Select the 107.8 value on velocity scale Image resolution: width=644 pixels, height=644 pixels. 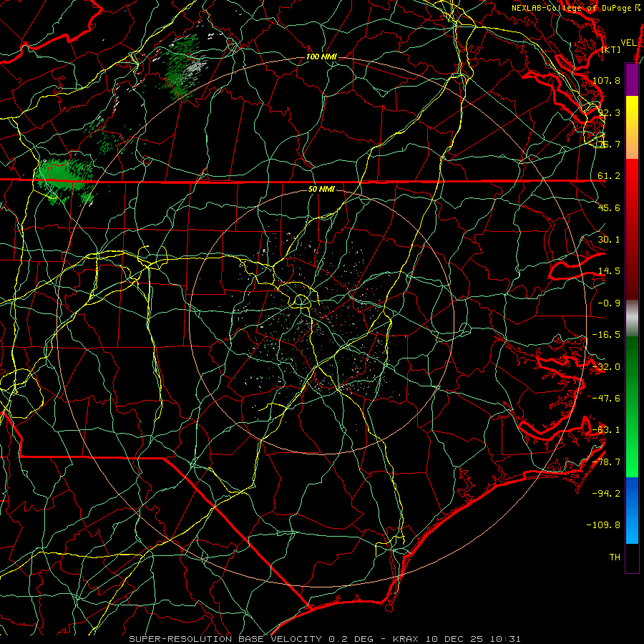pos(606,80)
